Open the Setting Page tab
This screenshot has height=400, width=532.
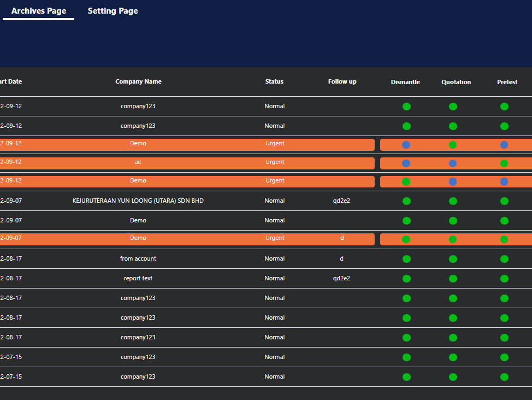(x=113, y=11)
